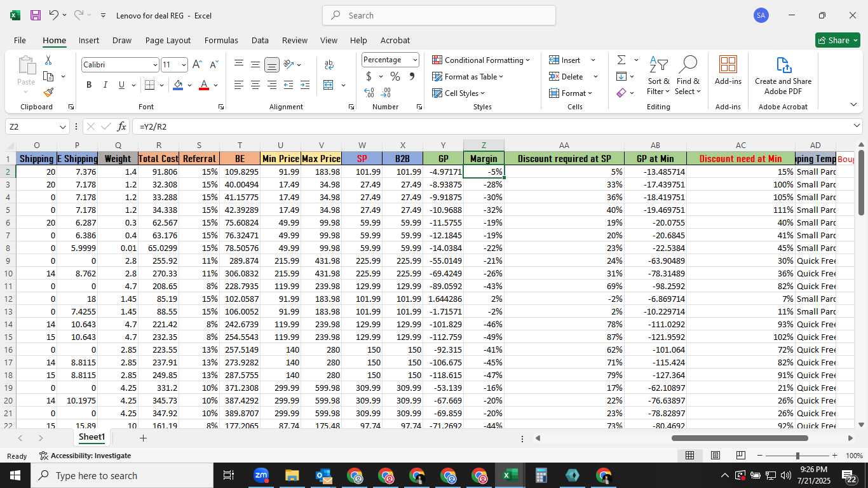This screenshot has height=488, width=868.
Task: Click the Increase Indent icon
Action: [x=305, y=85]
